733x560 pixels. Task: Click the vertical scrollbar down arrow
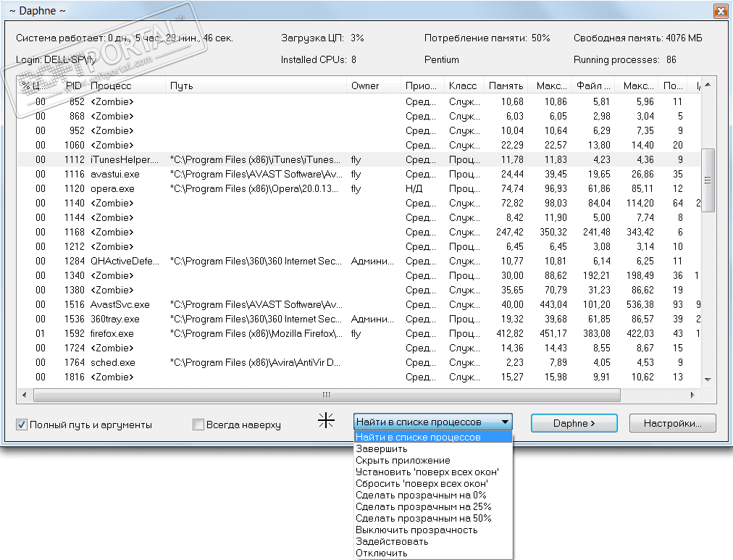[x=708, y=380]
